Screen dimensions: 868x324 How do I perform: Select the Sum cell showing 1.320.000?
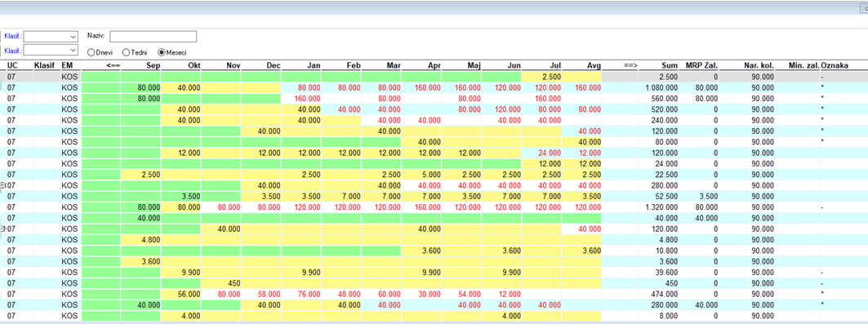click(659, 206)
